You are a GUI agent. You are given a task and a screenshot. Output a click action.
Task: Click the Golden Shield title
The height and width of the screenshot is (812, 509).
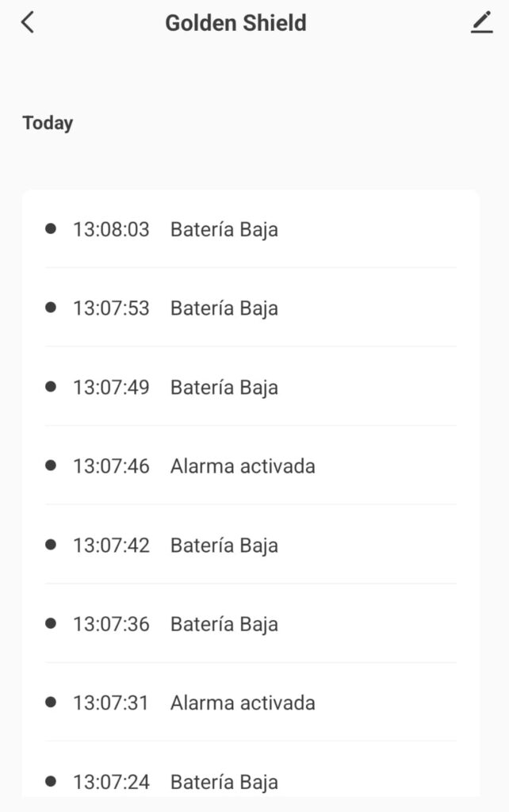pyautogui.click(x=235, y=23)
